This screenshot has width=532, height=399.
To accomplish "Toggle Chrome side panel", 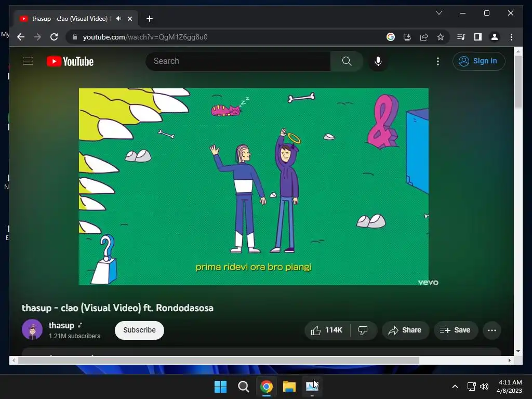I will pyautogui.click(x=478, y=37).
